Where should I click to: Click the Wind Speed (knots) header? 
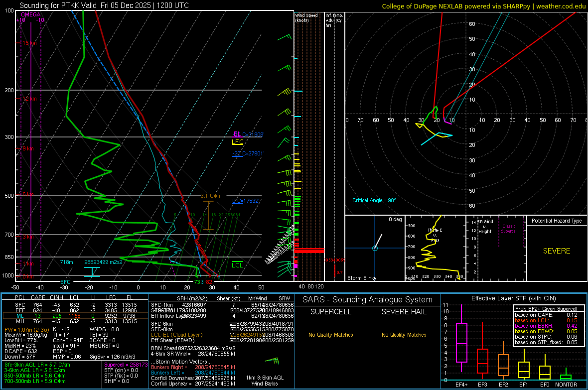coord(306,17)
